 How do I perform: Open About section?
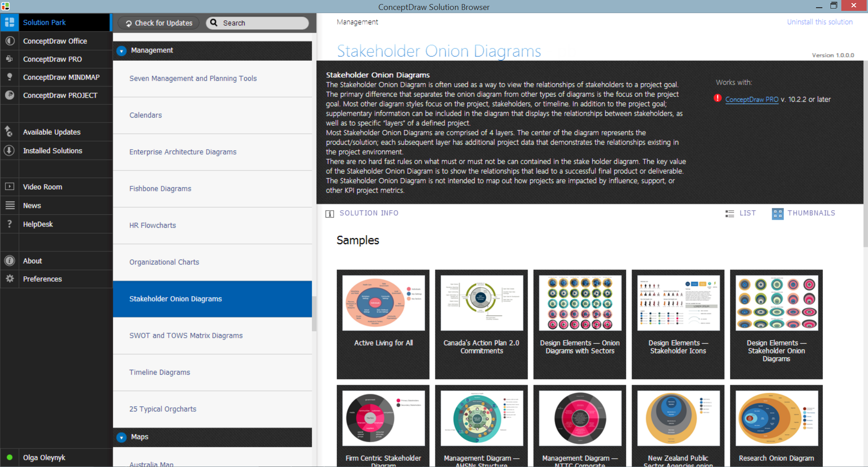[x=56, y=260]
